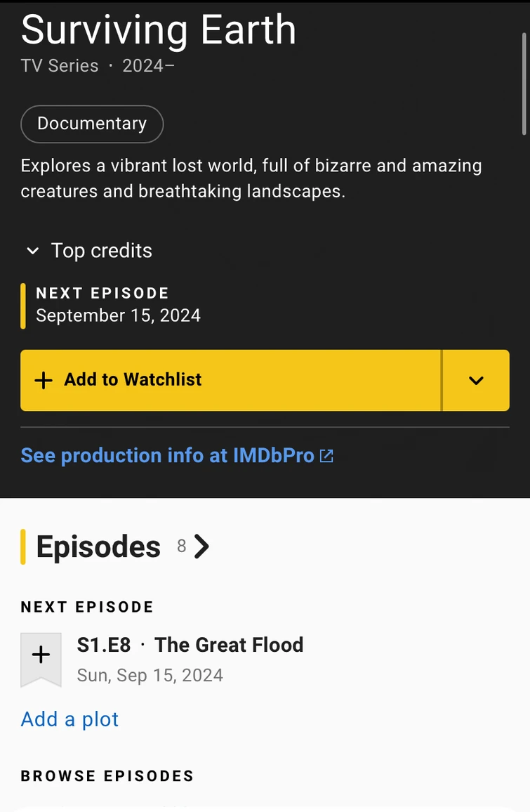The height and width of the screenshot is (812, 530).
Task: Click the watchlist ribbon plus beside S1.E8
Action: pyautogui.click(x=41, y=656)
